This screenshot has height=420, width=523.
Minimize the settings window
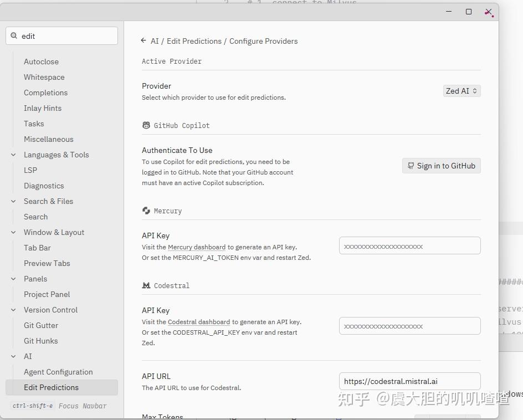449,12
